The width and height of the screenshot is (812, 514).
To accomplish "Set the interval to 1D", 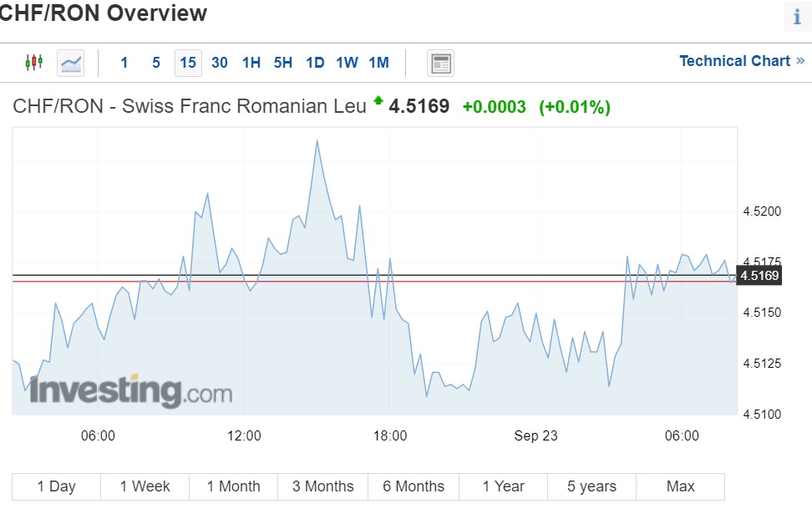I will [315, 63].
